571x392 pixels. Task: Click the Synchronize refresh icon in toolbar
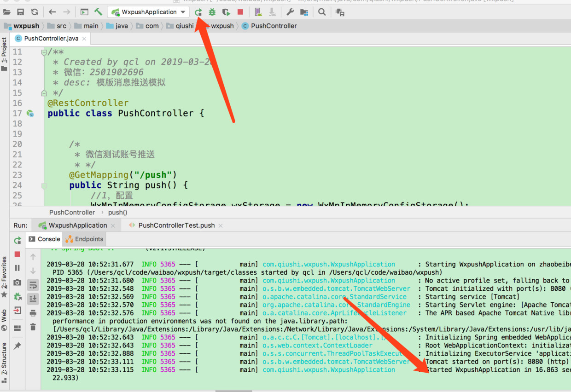click(x=35, y=12)
